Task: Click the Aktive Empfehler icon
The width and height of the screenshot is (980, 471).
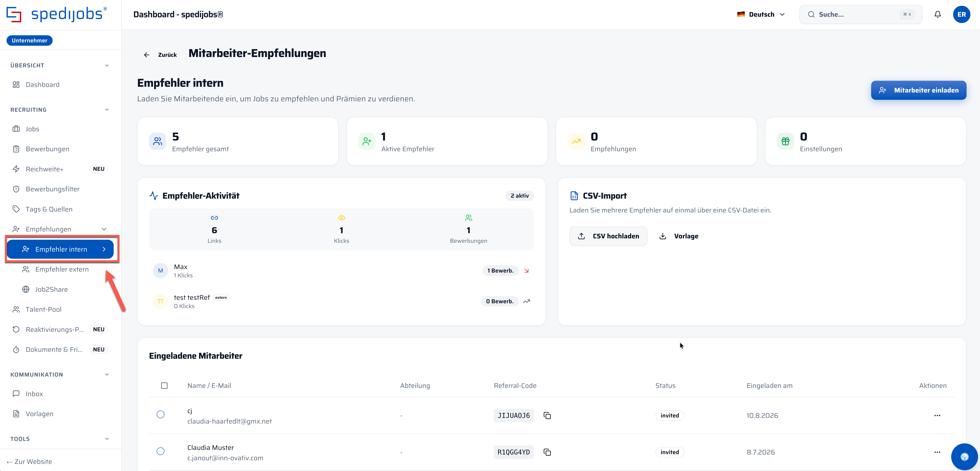Action: 367,141
